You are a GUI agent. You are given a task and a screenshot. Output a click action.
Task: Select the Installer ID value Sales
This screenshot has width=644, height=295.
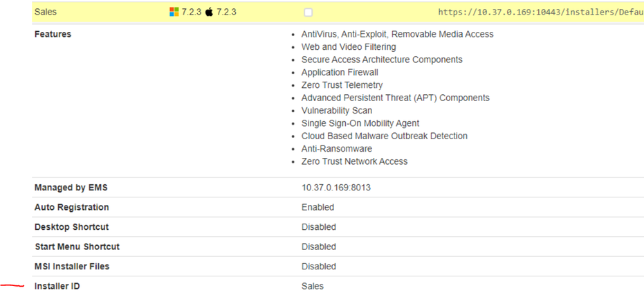click(312, 286)
